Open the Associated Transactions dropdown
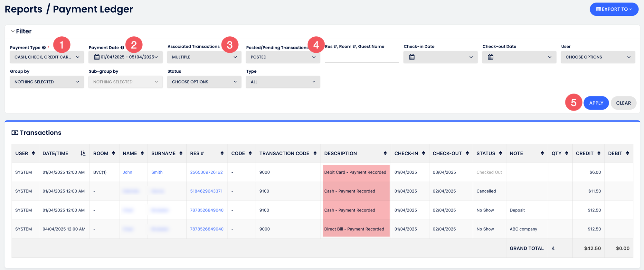The width and height of the screenshot is (644, 270). 204,57
